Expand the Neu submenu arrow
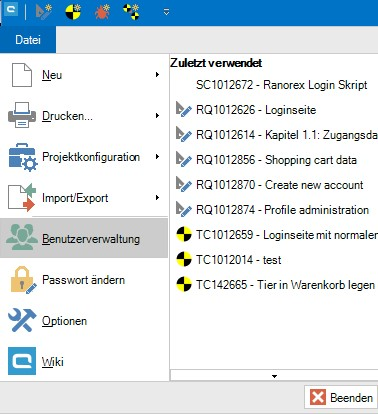The width and height of the screenshot is (378, 414). coord(157,75)
